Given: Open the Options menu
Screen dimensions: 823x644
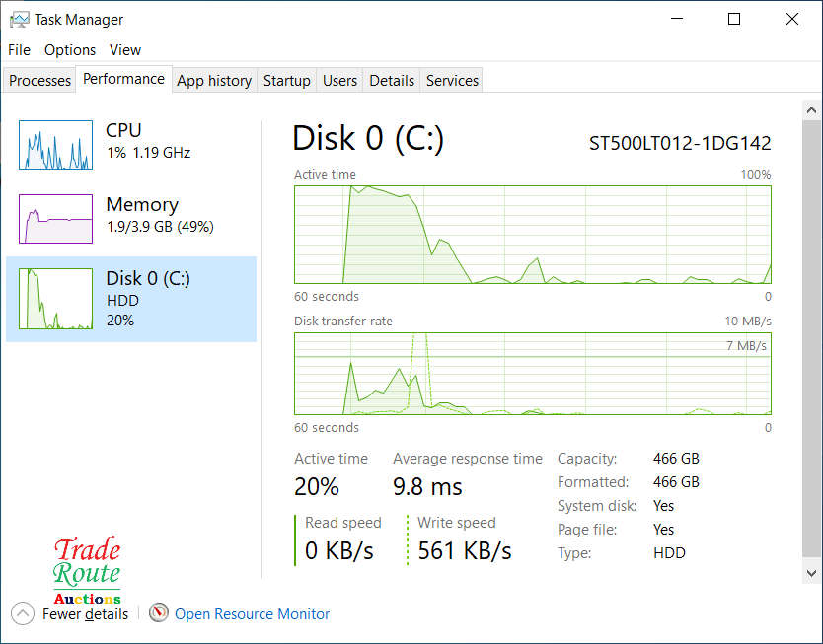Looking at the screenshot, I should [x=70, y=50].
